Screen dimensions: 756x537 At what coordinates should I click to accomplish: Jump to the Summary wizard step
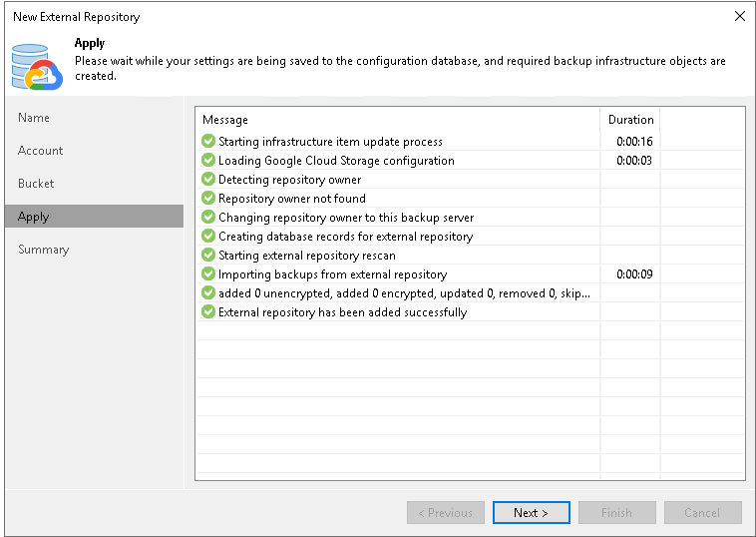pyautogui.click(x=44, y=250)
